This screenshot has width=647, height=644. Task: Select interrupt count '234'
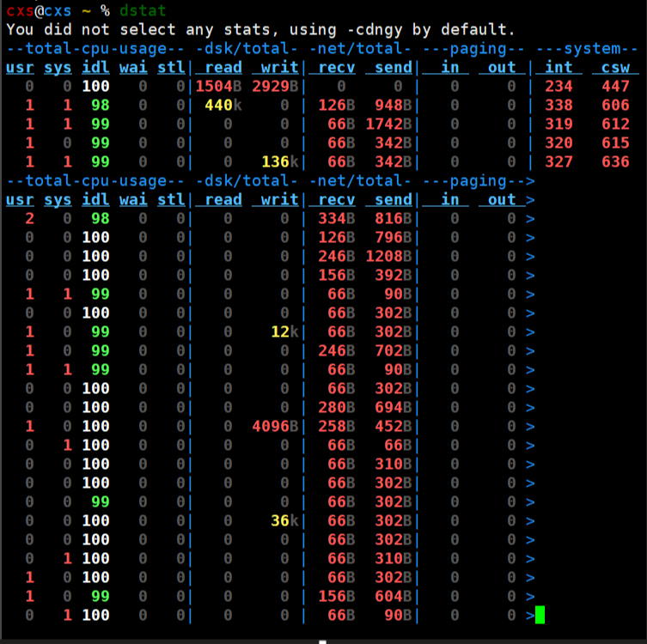pos(558,86)
